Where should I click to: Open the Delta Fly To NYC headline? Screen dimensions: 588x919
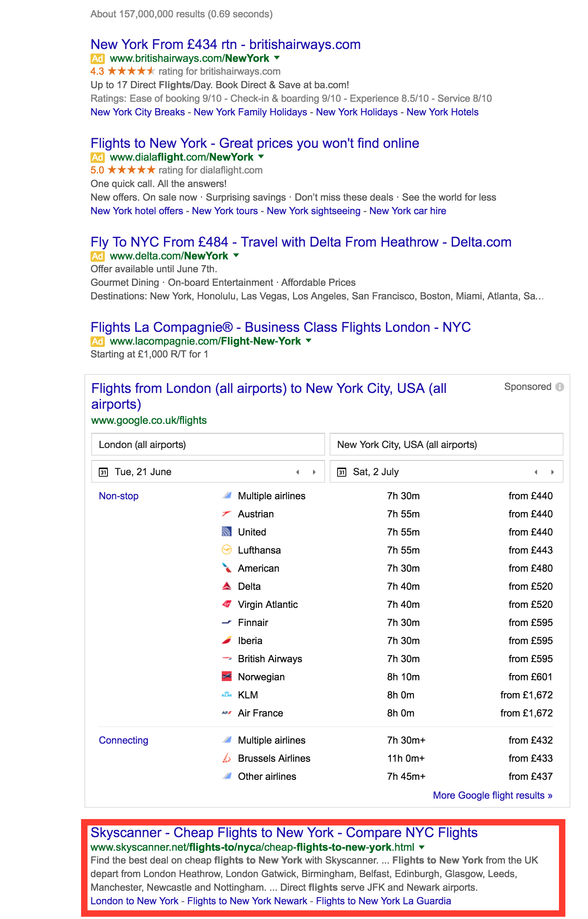click(301, 242)
